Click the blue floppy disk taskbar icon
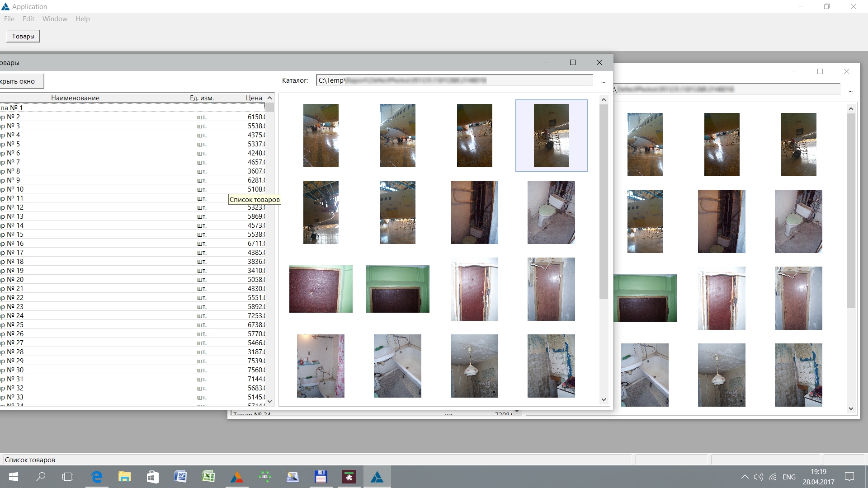Screen dimensions: 868x488 [x=321, y=477]
